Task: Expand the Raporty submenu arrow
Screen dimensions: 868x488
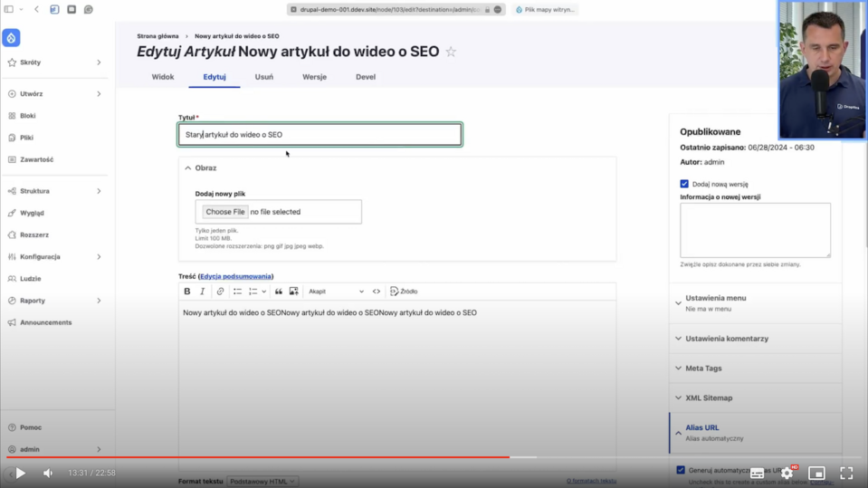Action: pos(99,301)
